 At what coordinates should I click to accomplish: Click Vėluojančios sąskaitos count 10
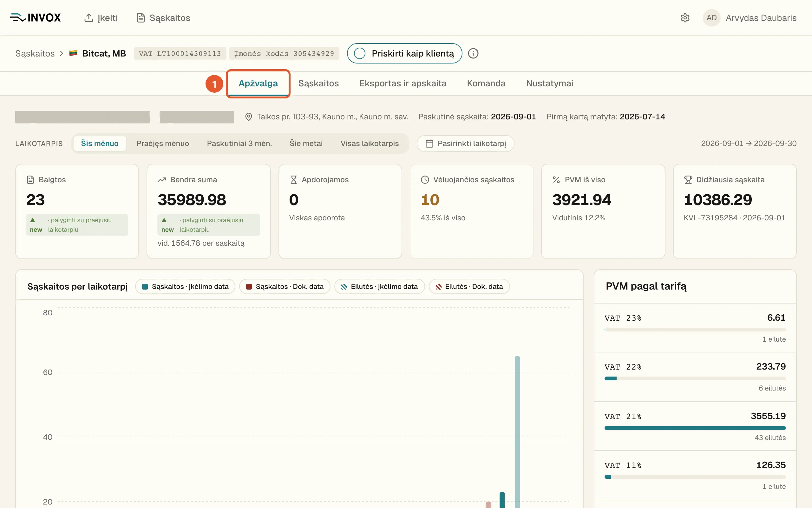[x=430, y=200]
